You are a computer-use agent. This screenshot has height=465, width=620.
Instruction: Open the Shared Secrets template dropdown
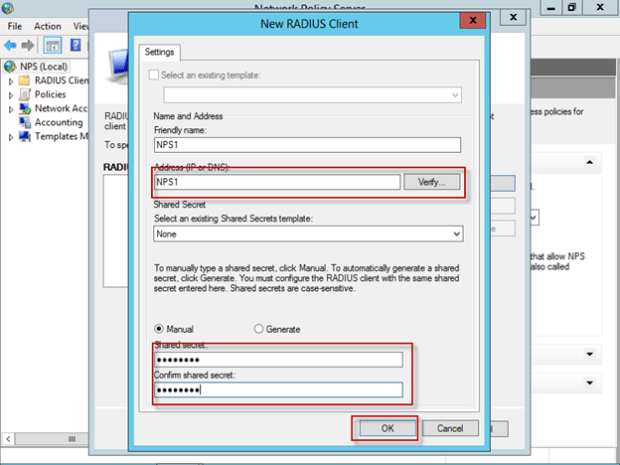456,233
